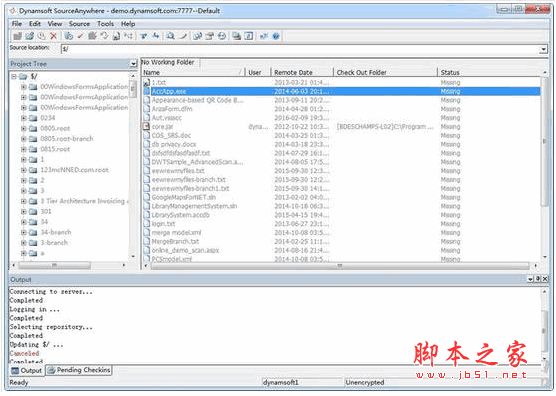Click the folder icon beside 0234
This screenshot has height=396, width=556.
point(33,118)
